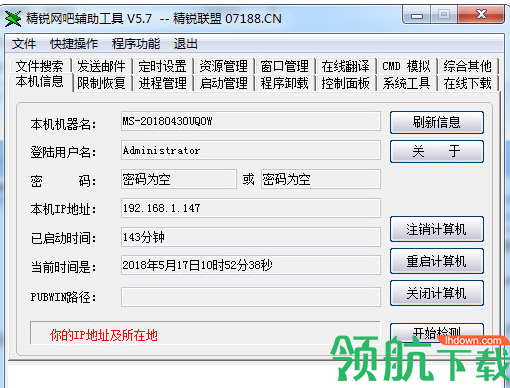Image resolution: width=510 pixels, height=388 pixels.
Task: Switch to the 控制面板 tab
Action: click(345, 83)
